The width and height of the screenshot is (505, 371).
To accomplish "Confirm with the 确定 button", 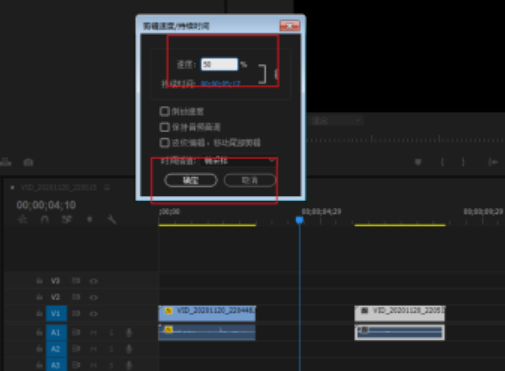I will (x=191, y=180).
